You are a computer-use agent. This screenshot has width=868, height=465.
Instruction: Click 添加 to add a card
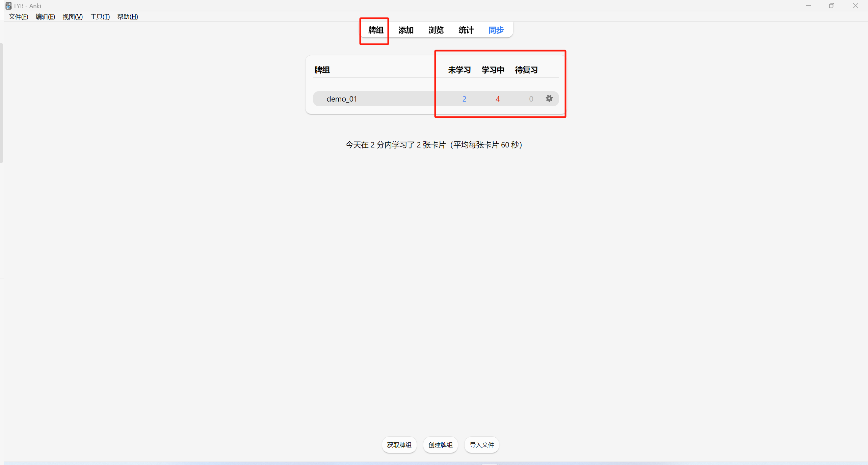point(405,30)
